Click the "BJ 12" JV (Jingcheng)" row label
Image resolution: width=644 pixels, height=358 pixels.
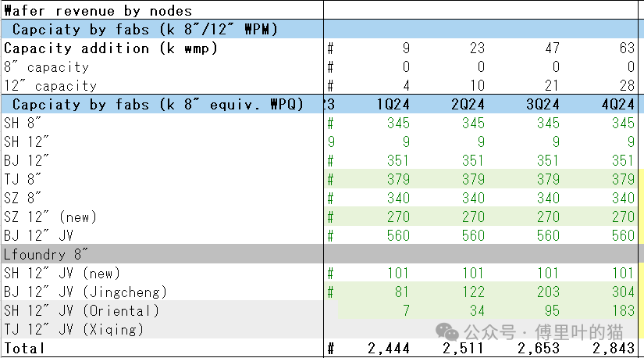[86, 292]
